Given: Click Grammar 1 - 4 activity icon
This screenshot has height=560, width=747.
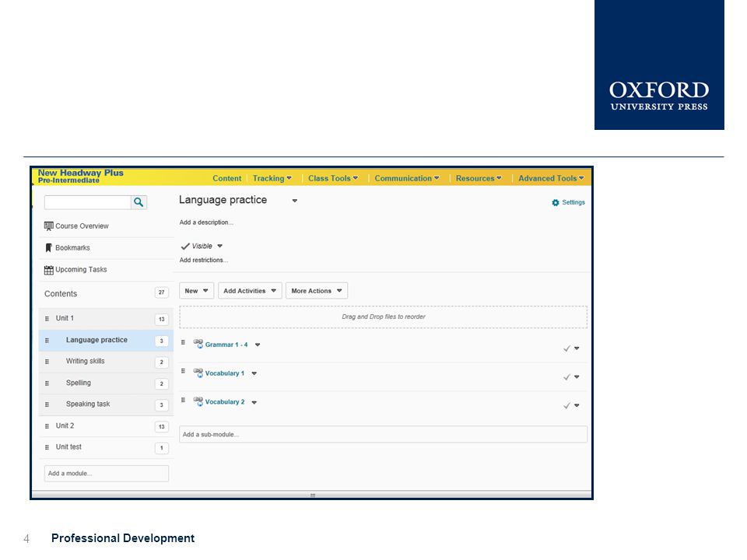Looking at the screenshot, I should click(198, 344).
